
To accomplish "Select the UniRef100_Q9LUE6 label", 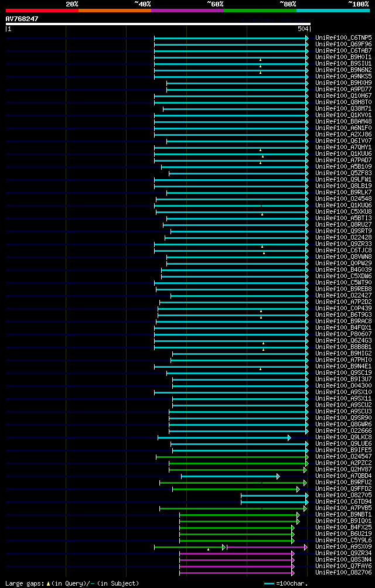I will coord(343,445).
